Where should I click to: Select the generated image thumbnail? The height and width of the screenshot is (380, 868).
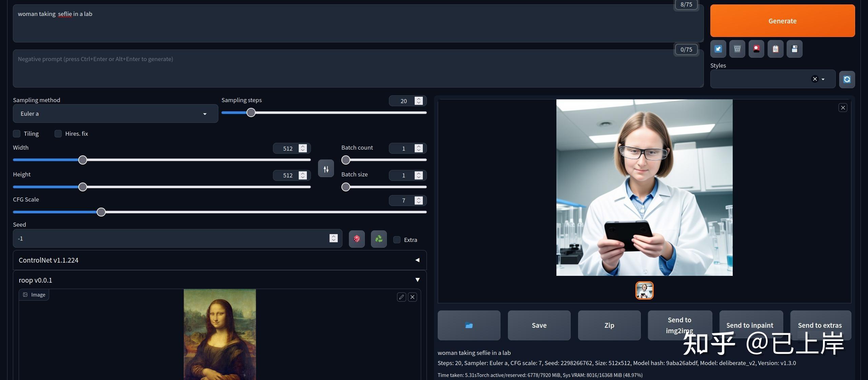[644, 290]
